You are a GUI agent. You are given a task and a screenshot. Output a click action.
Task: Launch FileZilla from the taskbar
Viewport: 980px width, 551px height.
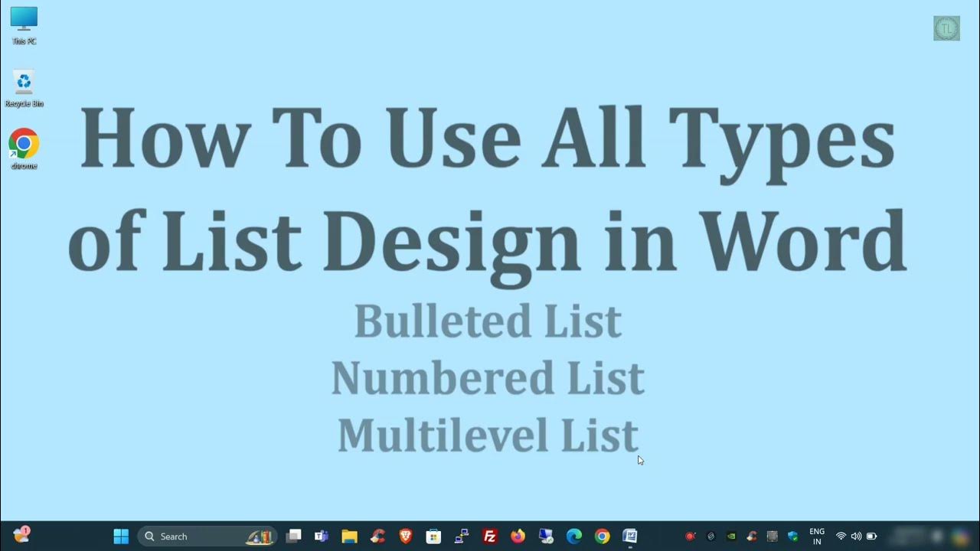tap(490, 536)
